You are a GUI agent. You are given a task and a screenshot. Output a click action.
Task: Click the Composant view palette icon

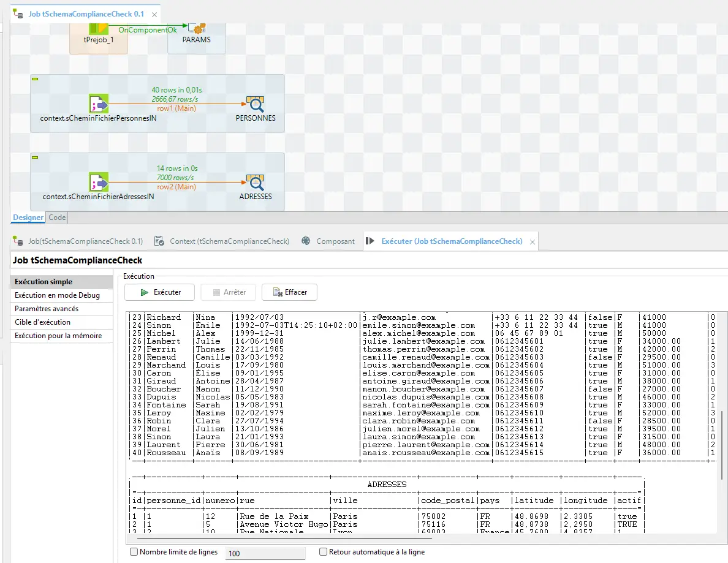coord(305,241)
